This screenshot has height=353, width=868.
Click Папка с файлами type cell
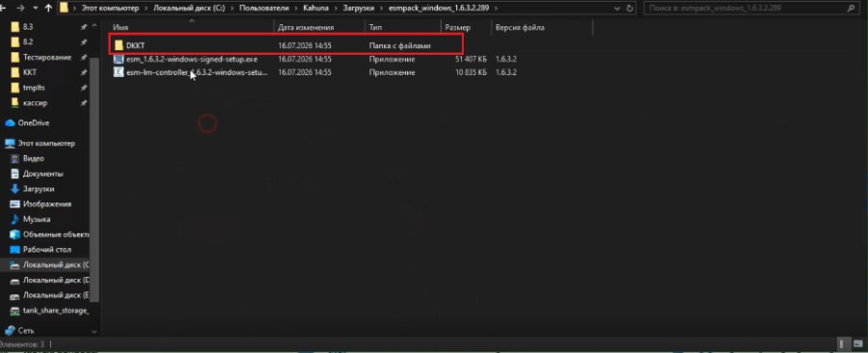click(x=399, y=45)
